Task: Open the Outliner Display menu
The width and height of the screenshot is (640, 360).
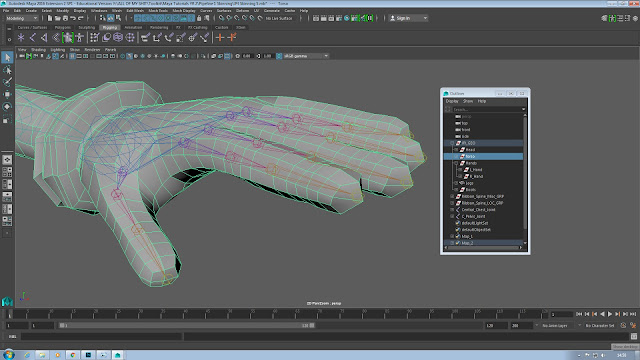Action: [452, 101]
